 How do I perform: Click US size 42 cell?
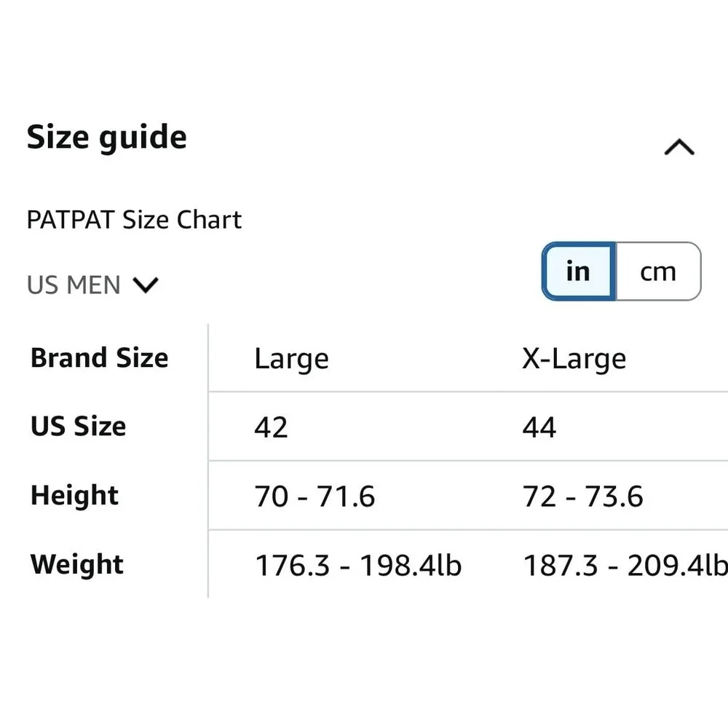pyautogui.click(x=271, y=427)
